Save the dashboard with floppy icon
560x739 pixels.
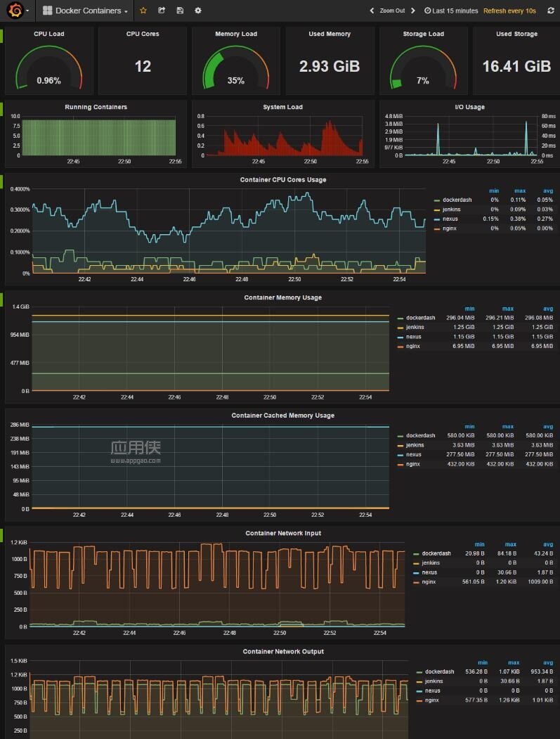tap(180, 11)
